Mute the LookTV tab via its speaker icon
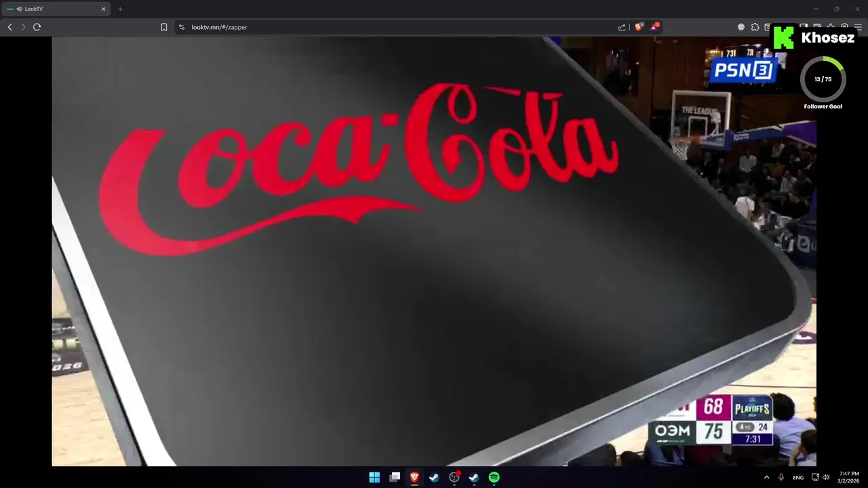This screenshot has height=488, width=868. tap(19, 9)
